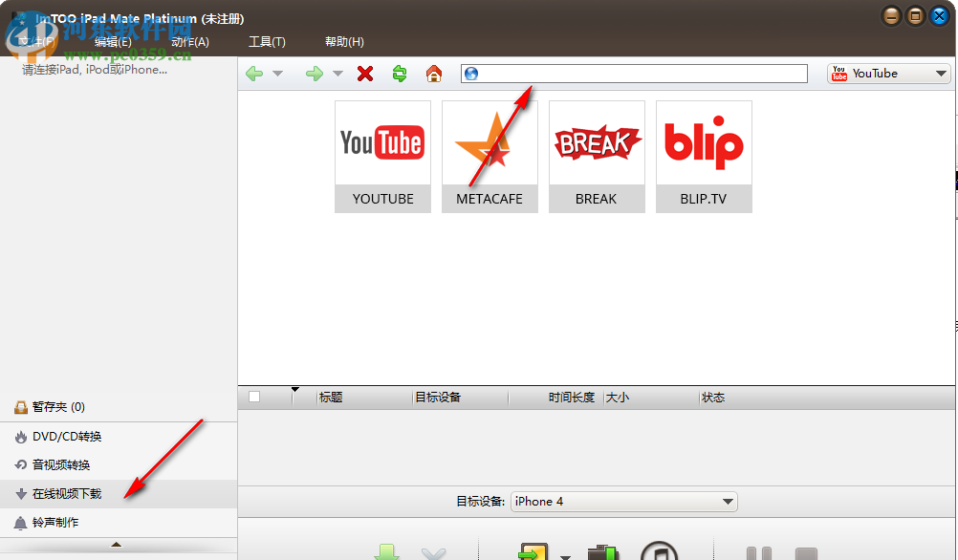Click the 铃声制作 bell icon
Screen dimensions: 958x560
coord(20,523)
